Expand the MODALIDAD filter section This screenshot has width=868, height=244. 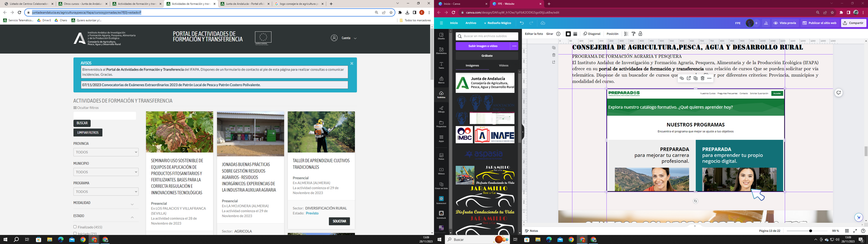pyautogui.click(x=132, y=204)
